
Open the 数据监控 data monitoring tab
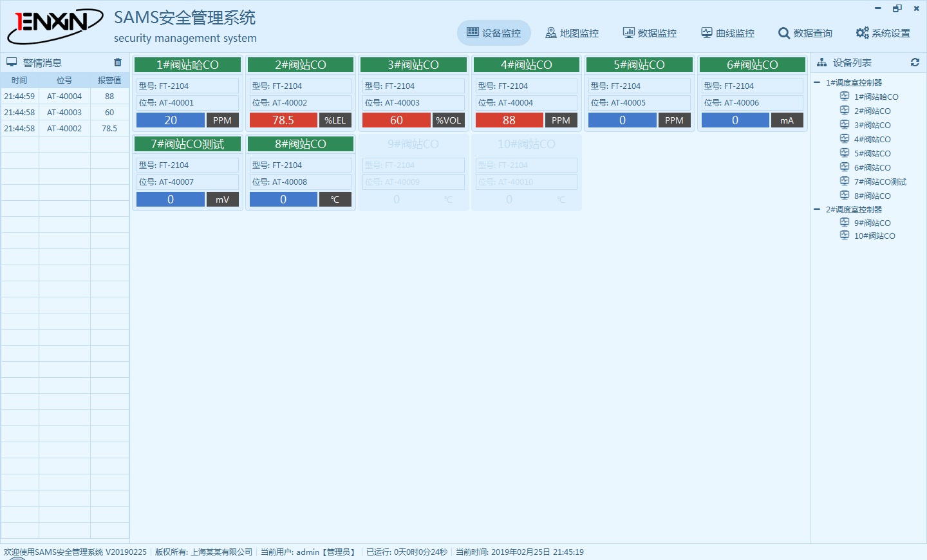650,33
